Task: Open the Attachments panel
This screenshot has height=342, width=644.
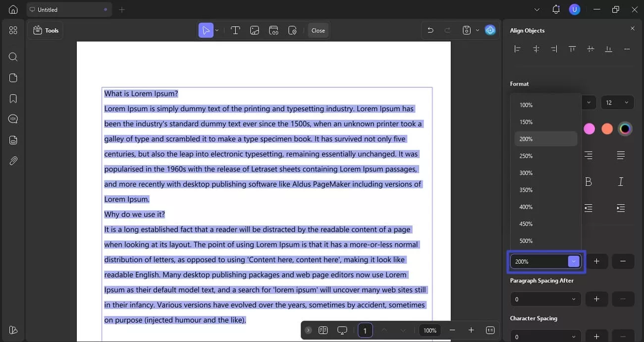Action: (x=13, y=161)
